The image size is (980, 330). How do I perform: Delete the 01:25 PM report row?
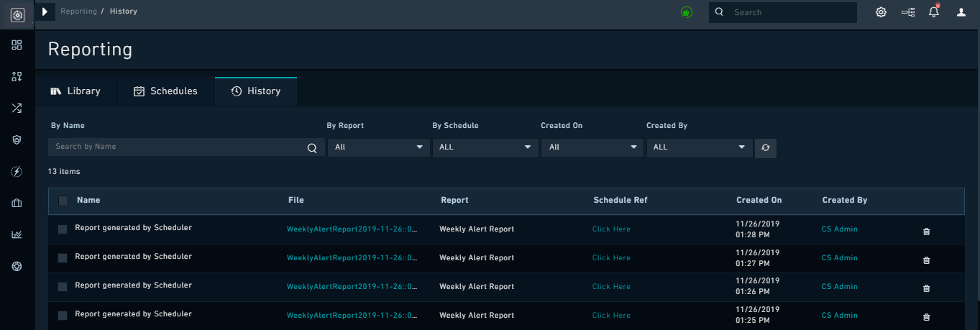click(926, 317)
